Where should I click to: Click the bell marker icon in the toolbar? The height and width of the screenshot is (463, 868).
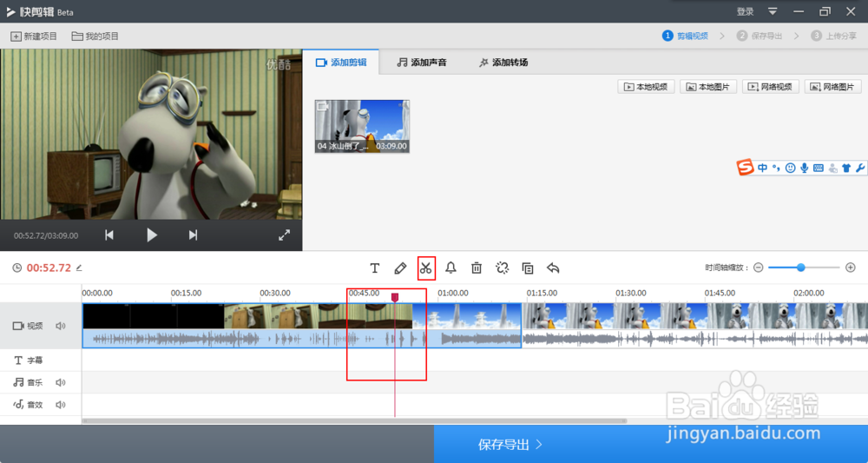tap(451, 268)
